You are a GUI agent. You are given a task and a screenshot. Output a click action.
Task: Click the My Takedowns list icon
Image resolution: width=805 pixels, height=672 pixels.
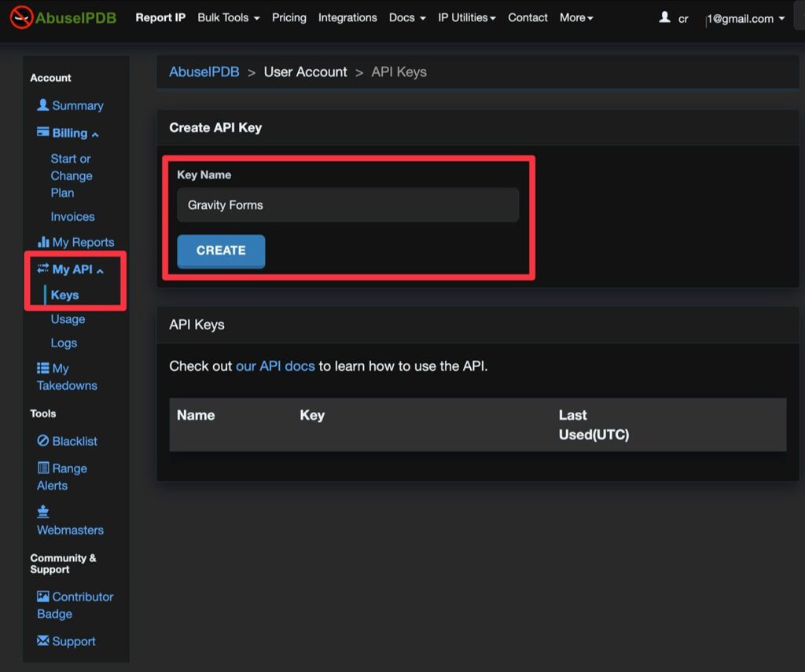43,368
